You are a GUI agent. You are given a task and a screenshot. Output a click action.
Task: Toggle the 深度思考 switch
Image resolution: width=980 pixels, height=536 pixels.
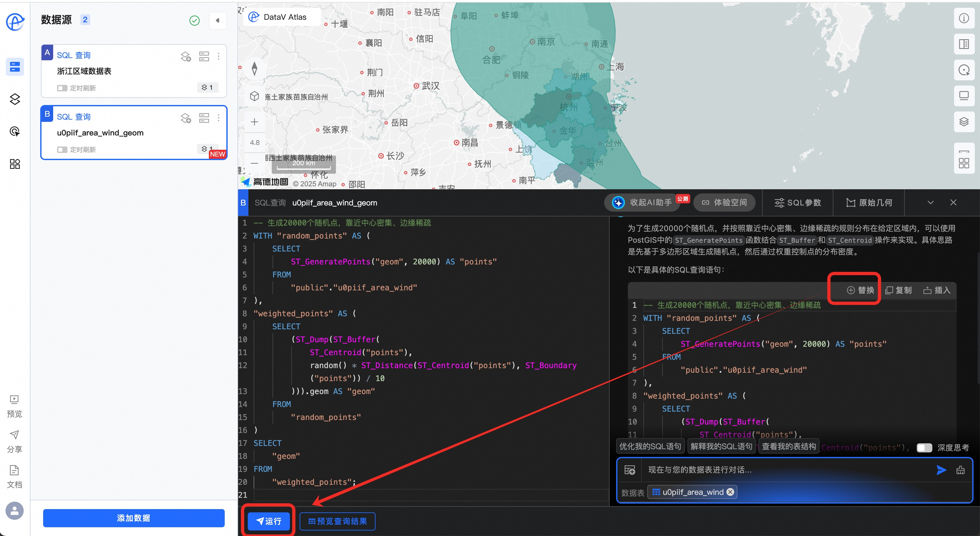click(924, 448)
